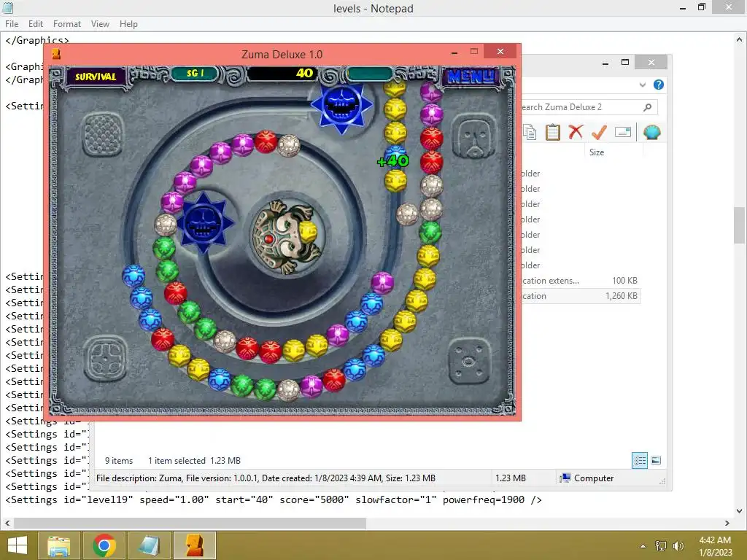Click the score display showing 40
The image size is (747, 560).
click(282, 73)
